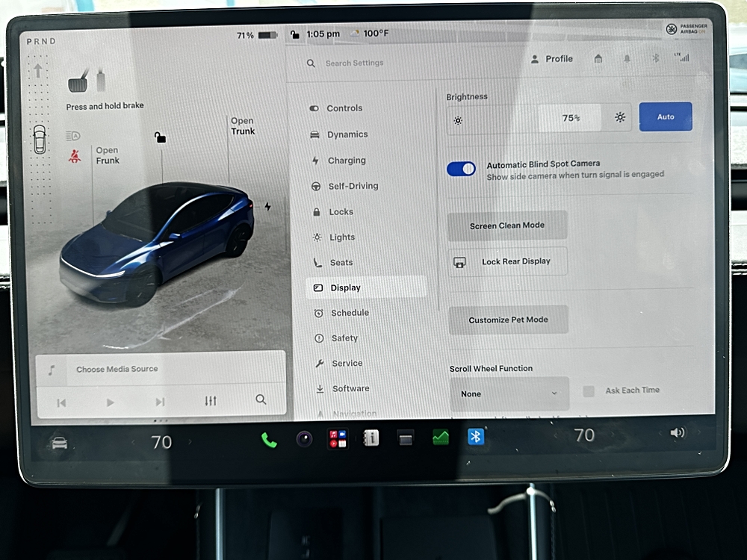
Task: Tap the passenger airbag indicator
Action: point(686,29)
